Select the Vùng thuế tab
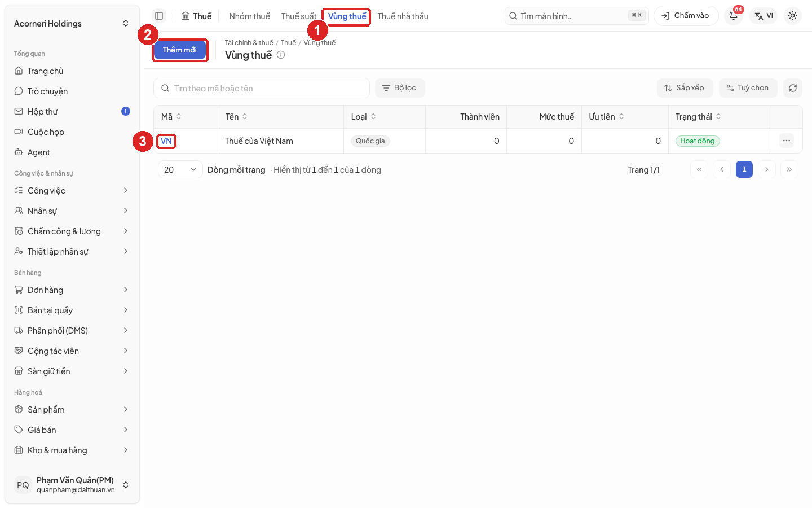Viewport: 812px width, 508px height. point(347,16)
